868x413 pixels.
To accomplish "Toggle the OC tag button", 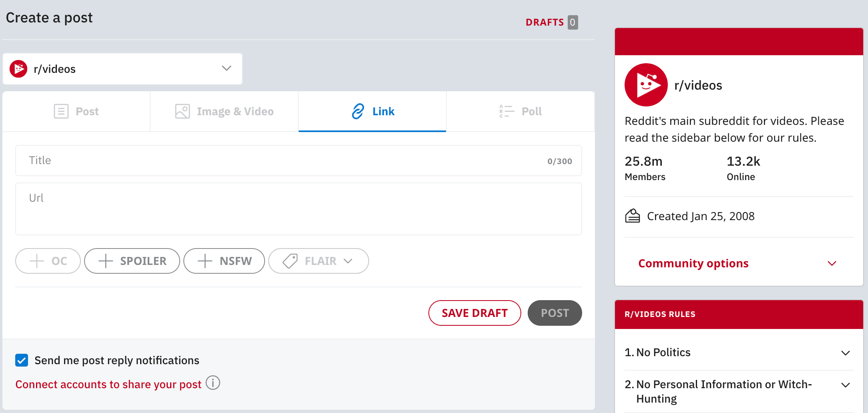I will 48,261.
